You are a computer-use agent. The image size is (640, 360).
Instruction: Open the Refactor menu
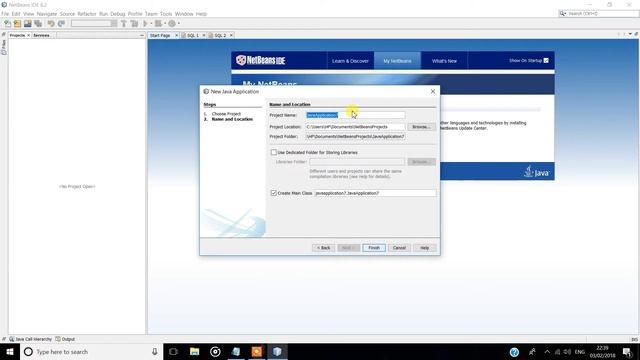point(87,14)
